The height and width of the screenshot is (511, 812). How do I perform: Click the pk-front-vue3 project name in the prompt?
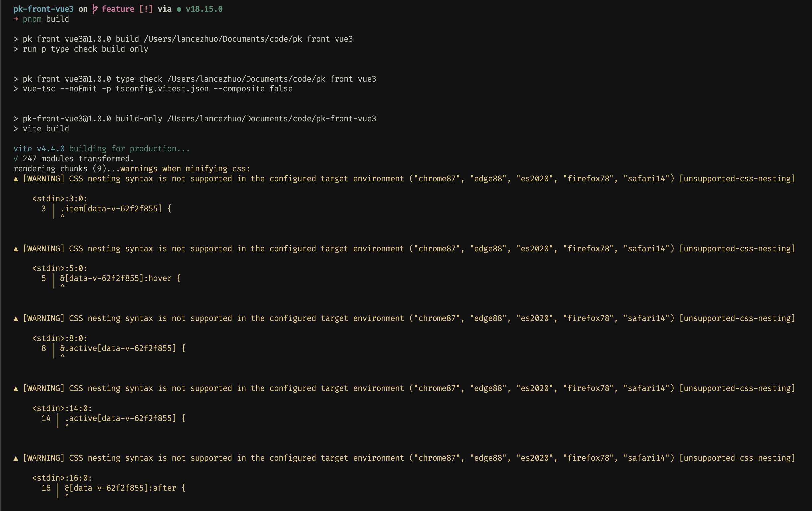(x=44, y=9)
